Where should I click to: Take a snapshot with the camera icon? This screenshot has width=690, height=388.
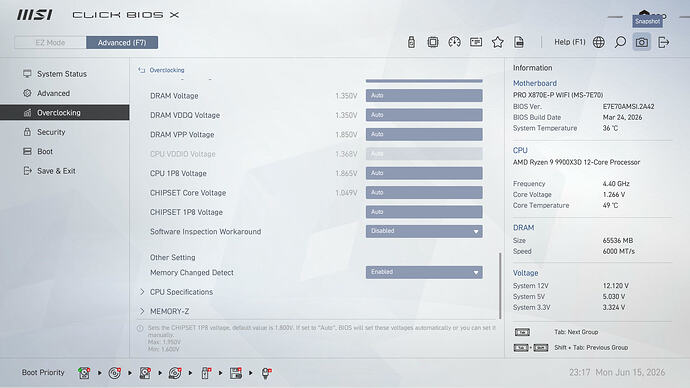point(642,42)
